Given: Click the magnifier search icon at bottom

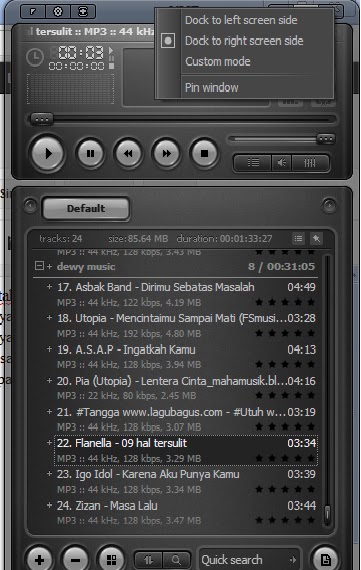Looking at the screenshot, I should click(x=177, y=560).
